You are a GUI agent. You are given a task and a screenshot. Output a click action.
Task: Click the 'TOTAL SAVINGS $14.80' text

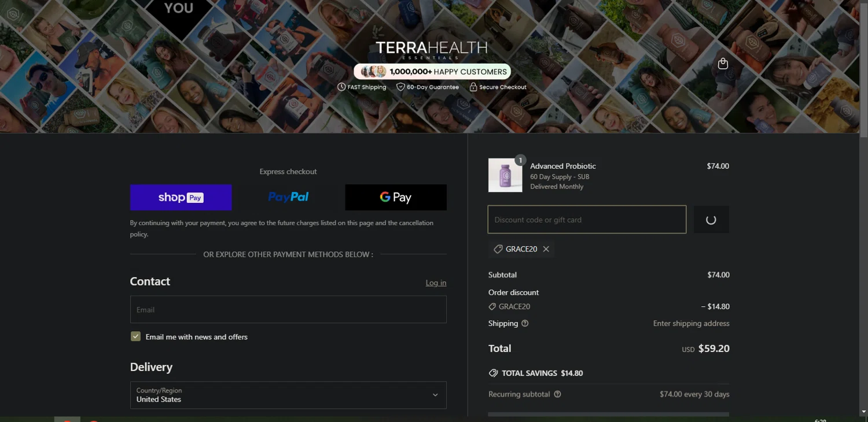click(x=542, y=373)
